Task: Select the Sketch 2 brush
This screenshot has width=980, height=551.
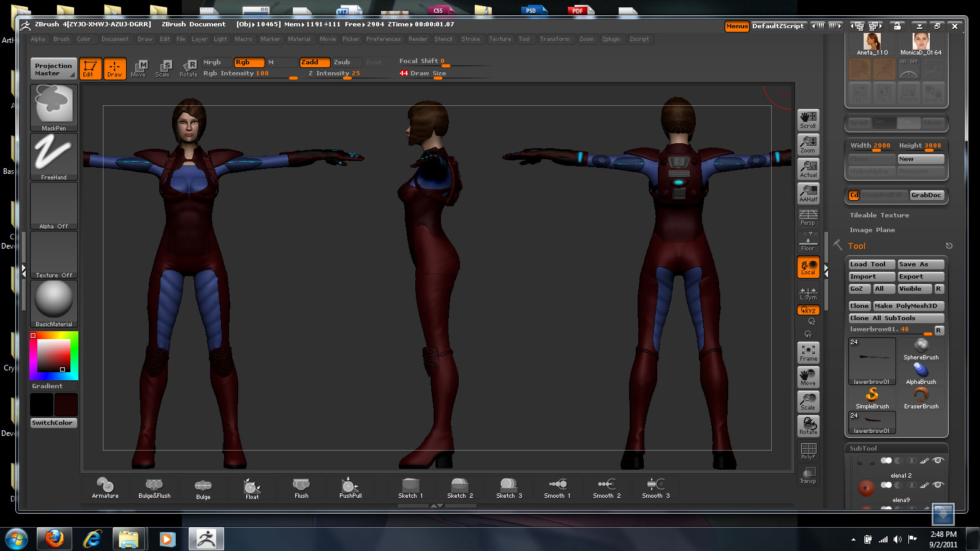Action: pos(460,488)
